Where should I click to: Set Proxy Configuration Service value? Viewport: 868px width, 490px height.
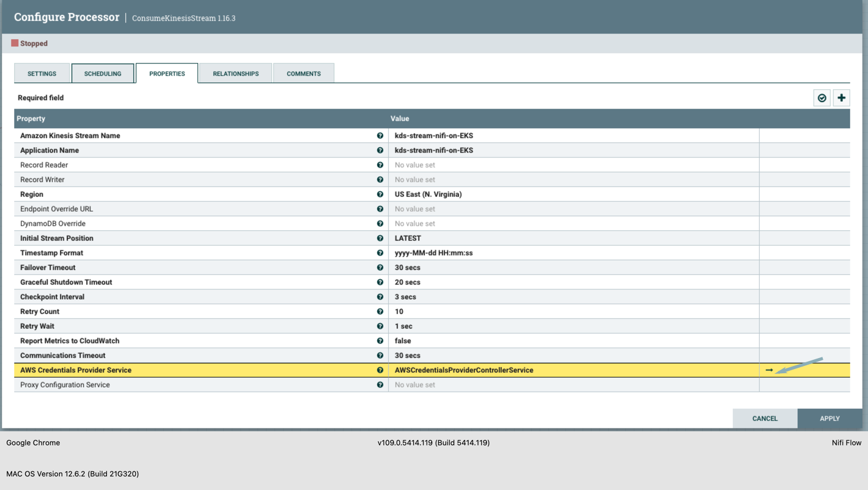[x=574, y=385]
